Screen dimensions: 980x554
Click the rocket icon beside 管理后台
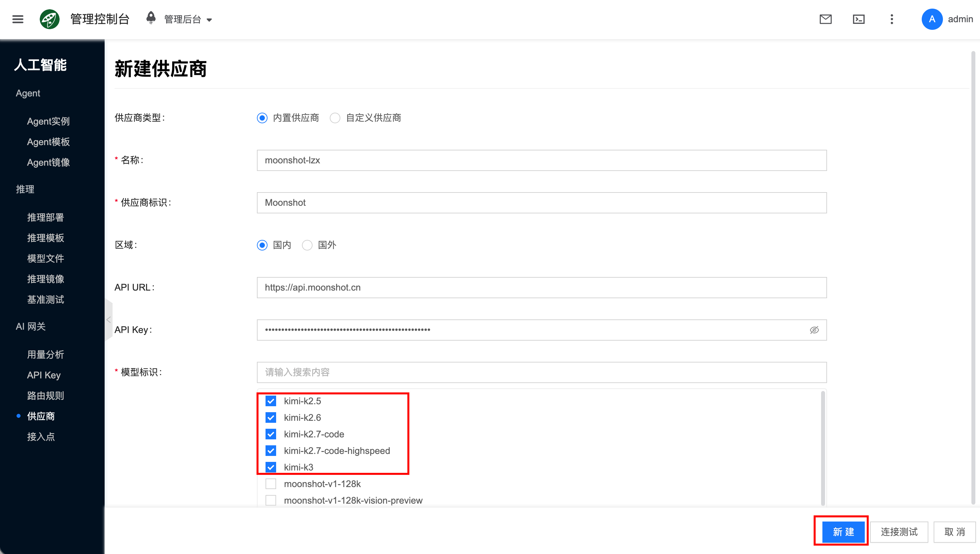[151, 18]
